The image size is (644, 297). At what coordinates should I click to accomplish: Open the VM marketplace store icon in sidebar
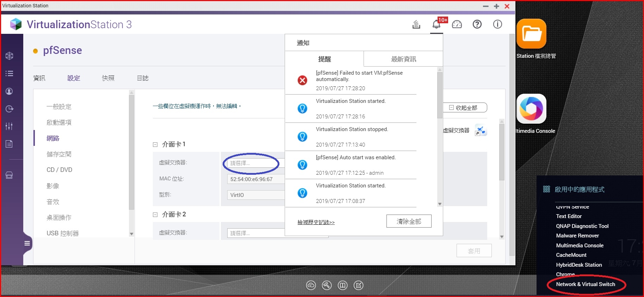pos(10,175)
